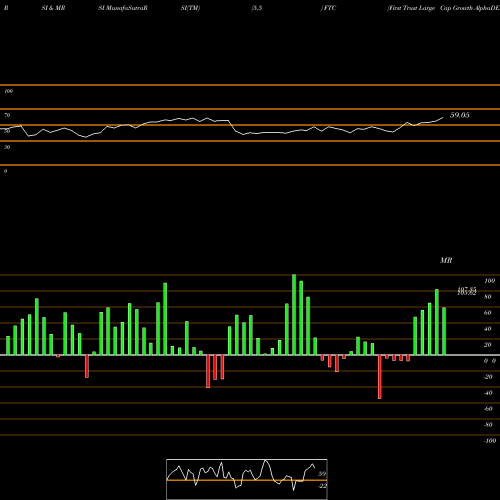Click the RSI axis label 50
500x500 pixels.
tap(7, 131)
